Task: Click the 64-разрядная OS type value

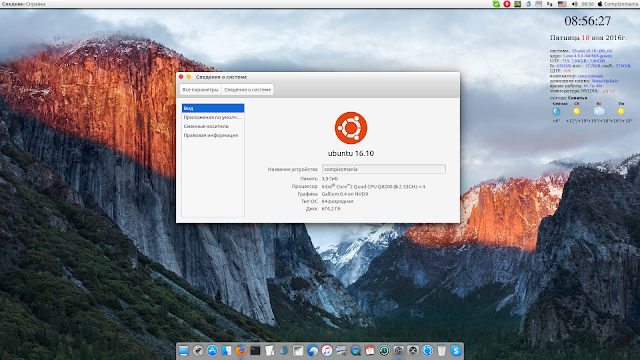Action: pos(338,201)
